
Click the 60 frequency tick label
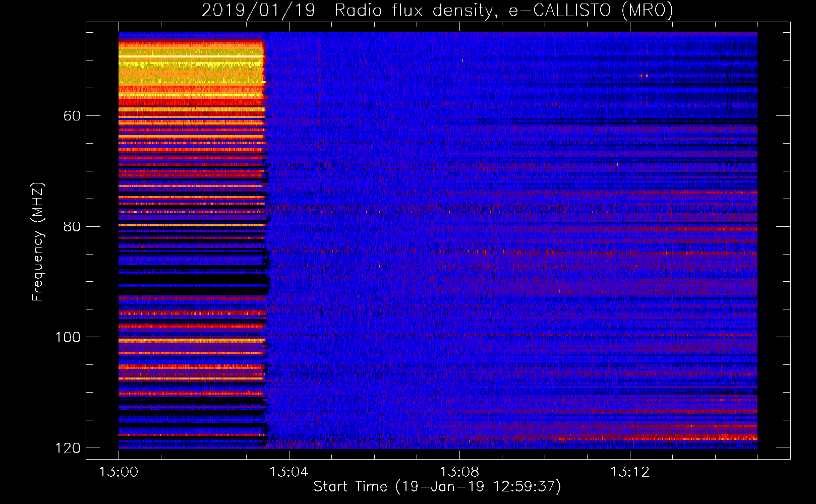pos(72,116)
